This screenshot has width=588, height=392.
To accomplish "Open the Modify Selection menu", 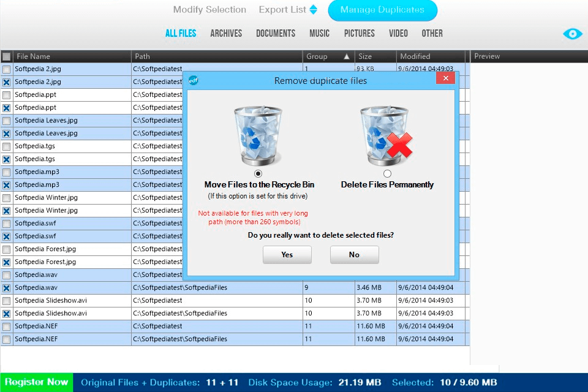I will tap(209, 10).
